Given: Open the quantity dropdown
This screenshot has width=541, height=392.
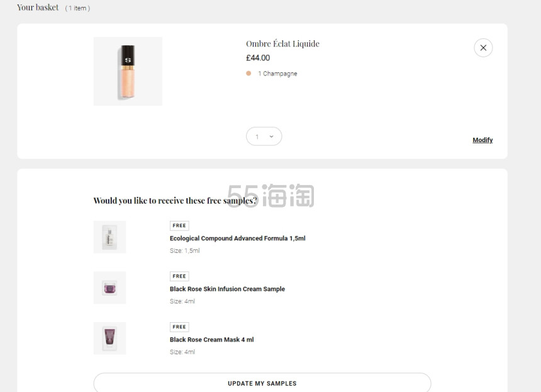Looking at the screenshot, I should [264, 136].
